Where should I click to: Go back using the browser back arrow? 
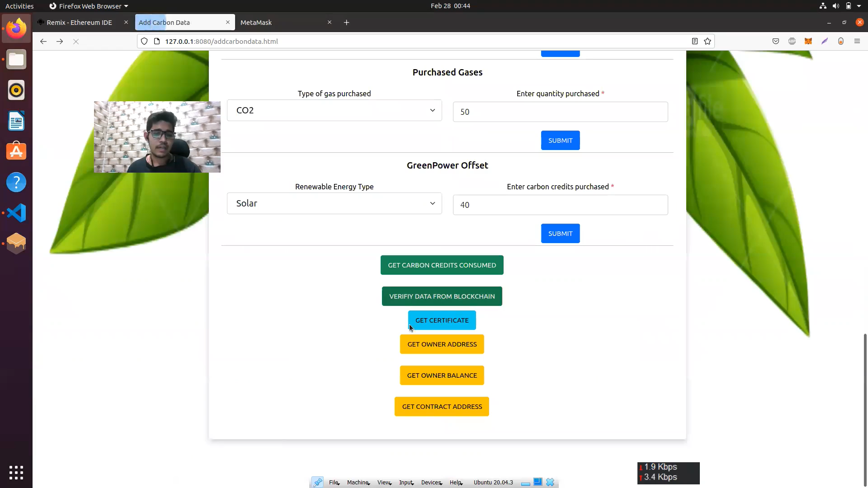(43, 41)
